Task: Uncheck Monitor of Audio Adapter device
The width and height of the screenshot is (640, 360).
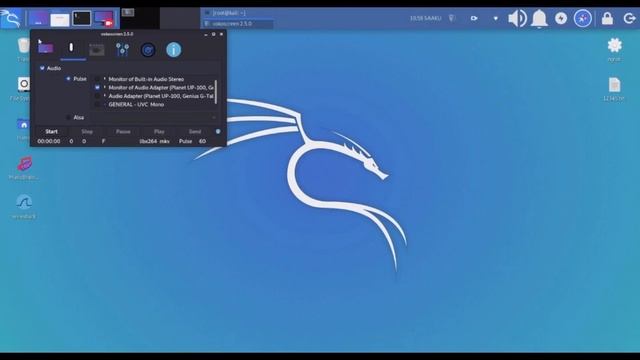Action: coord(97,87)
